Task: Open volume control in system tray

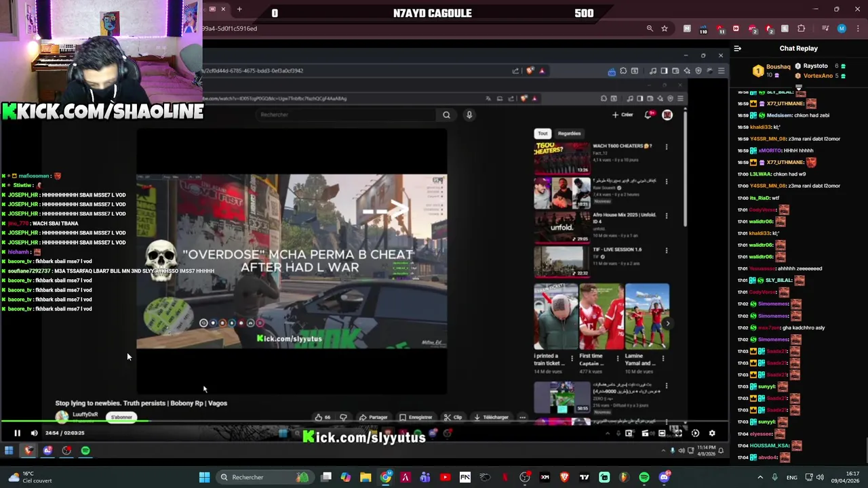Action: (820, 477)
